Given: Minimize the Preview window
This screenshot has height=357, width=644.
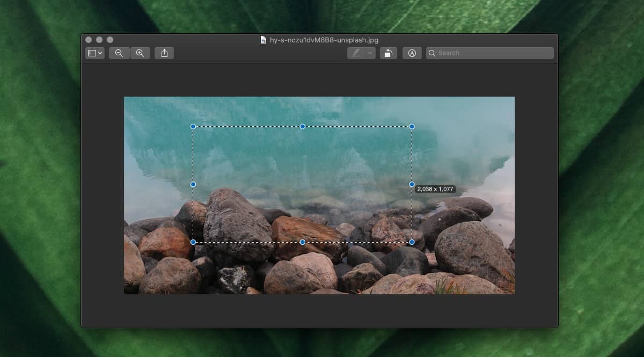Looking at the screenshot, I should (x=99, y=40).
